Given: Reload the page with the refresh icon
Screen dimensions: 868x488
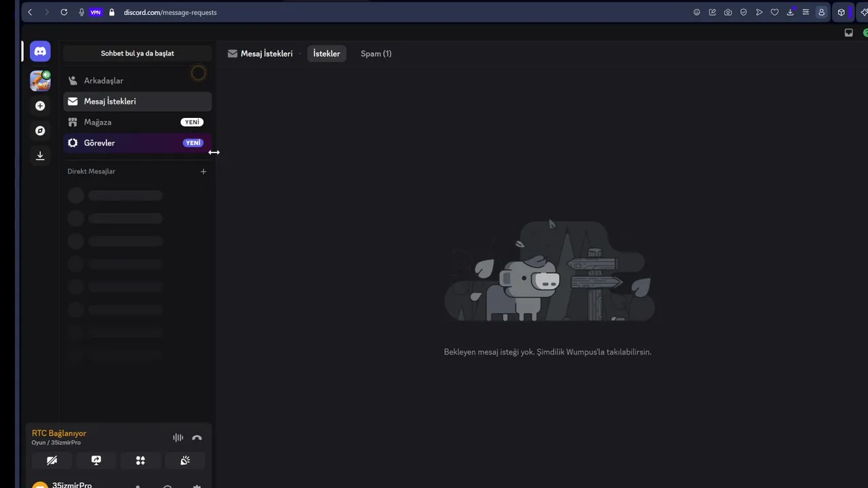Looking at the screenshot, I should [x=64, y=12].
